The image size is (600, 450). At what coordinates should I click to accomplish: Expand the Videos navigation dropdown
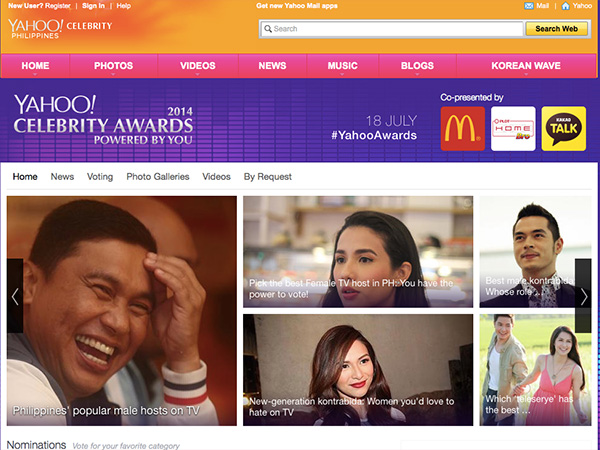[x=198, y=66]
